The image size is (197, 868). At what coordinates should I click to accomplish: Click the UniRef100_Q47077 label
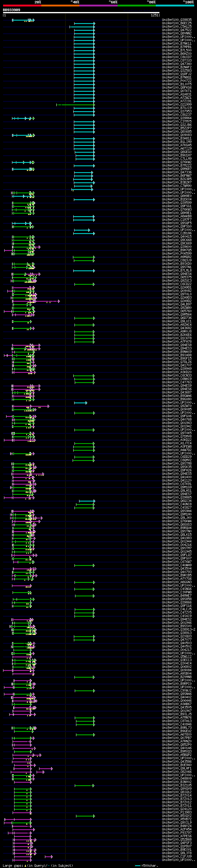177,640
